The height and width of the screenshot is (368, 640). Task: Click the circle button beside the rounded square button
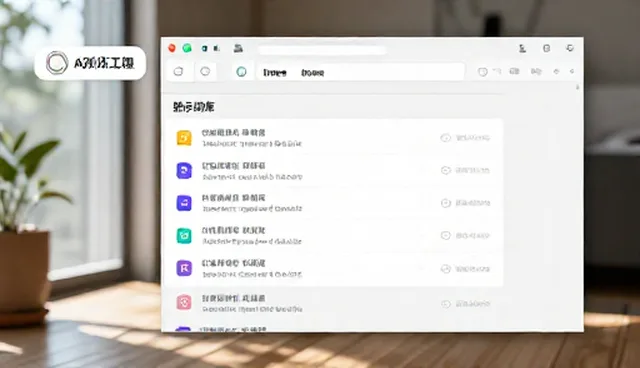click(205, 71)
